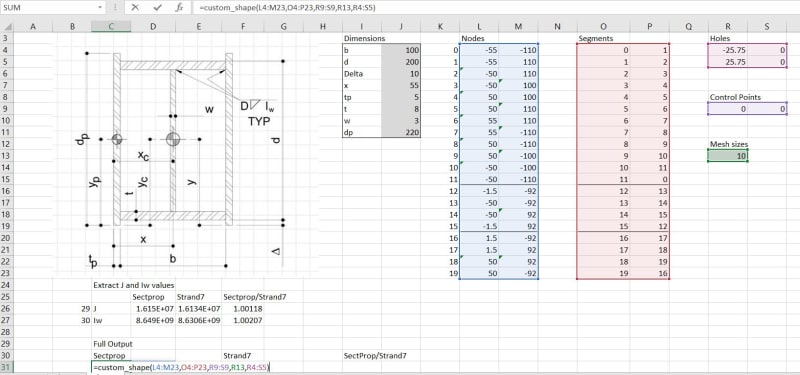Open Insert Function dialog via fx icon

(179, 8)
